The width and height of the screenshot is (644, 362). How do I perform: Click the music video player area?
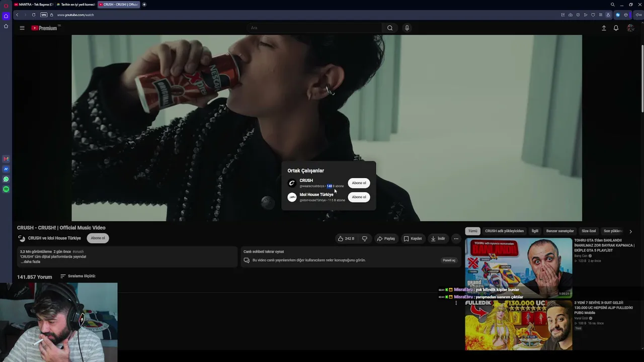[x=327, y=128]
